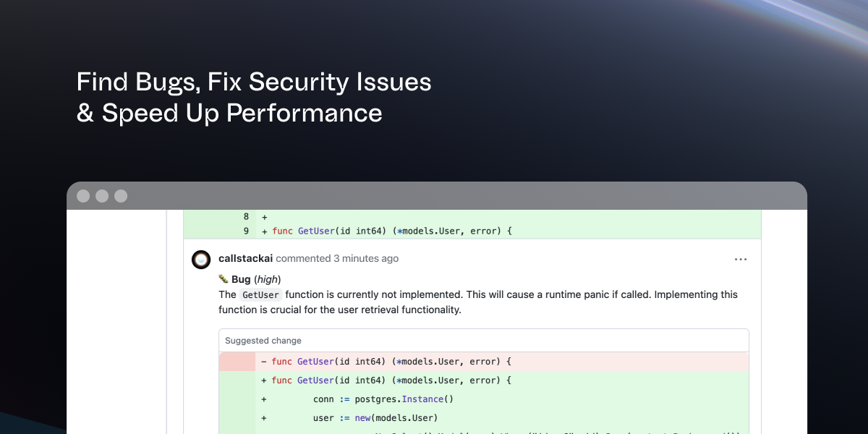This screenshot has height=434, width=868.
Task: Click the inline GetUser code chip
Action: coord(260,295)
